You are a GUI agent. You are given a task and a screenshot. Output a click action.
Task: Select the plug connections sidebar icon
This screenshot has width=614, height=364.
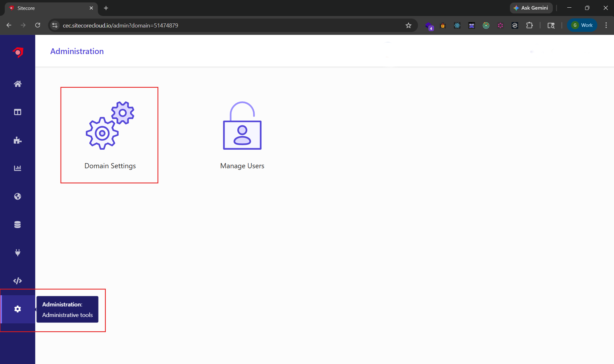[x=18, y=253]
